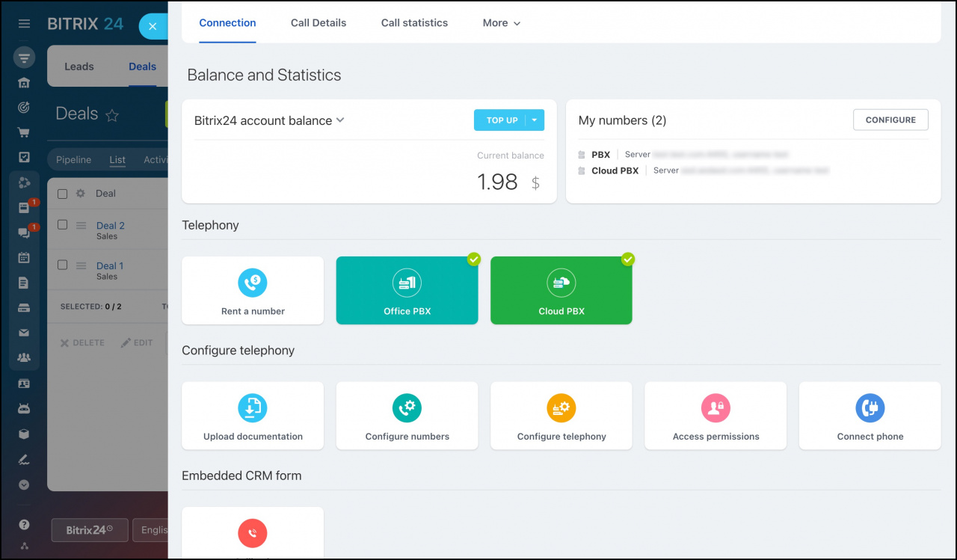Switch to the Connection tab
The image size is (957, 560).
point(227,23)
